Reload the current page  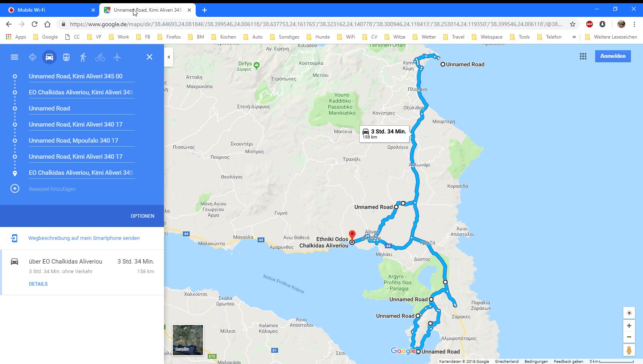coord(35,24)
